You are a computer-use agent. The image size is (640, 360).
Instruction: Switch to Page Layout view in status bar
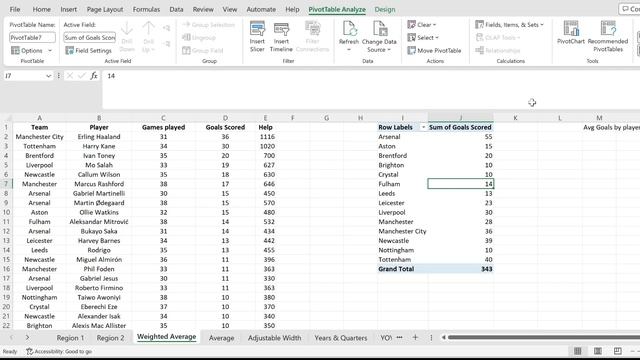(598, 351)
